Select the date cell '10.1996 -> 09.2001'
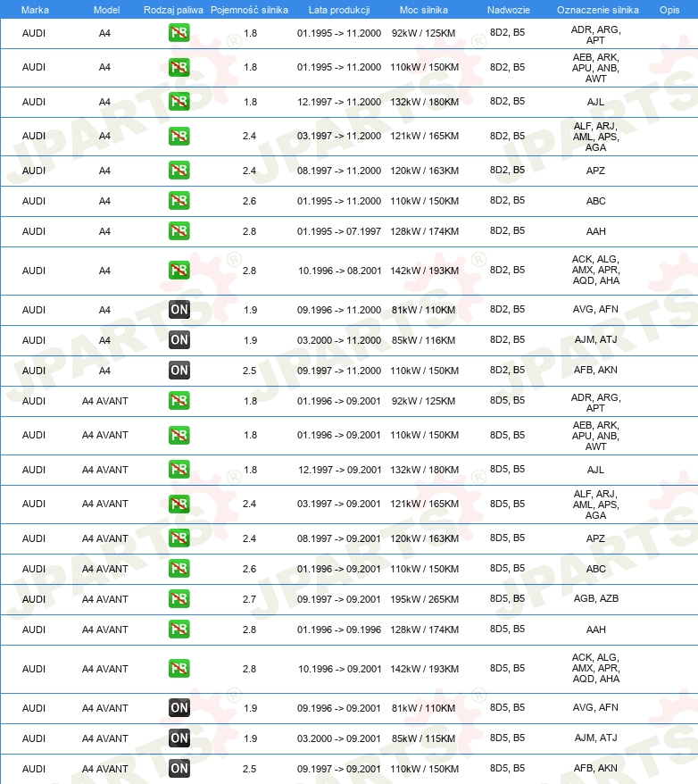Image resolution: width=698 pixels, height=784 pixels. pyautogui.click(x=340, y=669)
